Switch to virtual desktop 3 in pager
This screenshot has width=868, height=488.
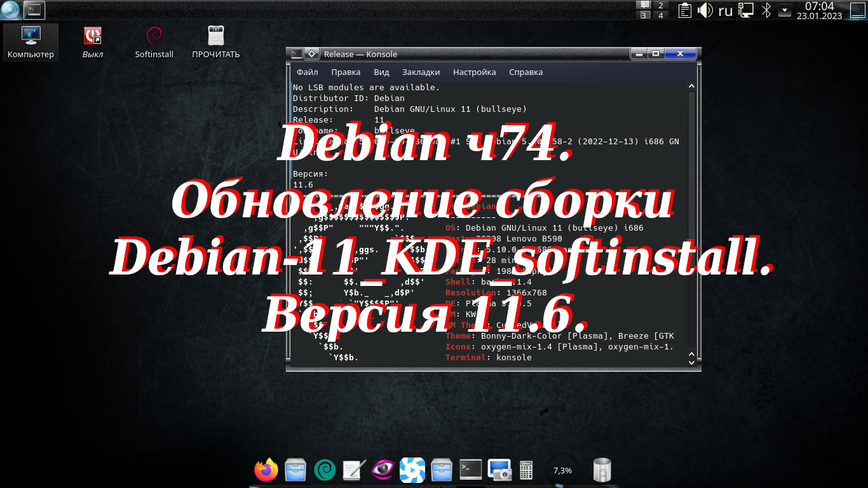[x=644, y=15]
